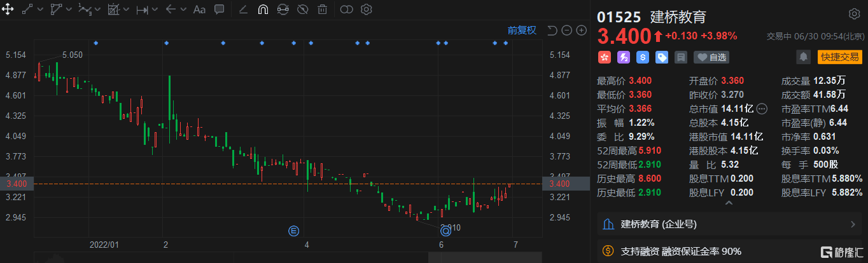The width and height of the screenshot is (868, 263).
Task: Click the comment bubble note tool
Action: click(219, 10)
